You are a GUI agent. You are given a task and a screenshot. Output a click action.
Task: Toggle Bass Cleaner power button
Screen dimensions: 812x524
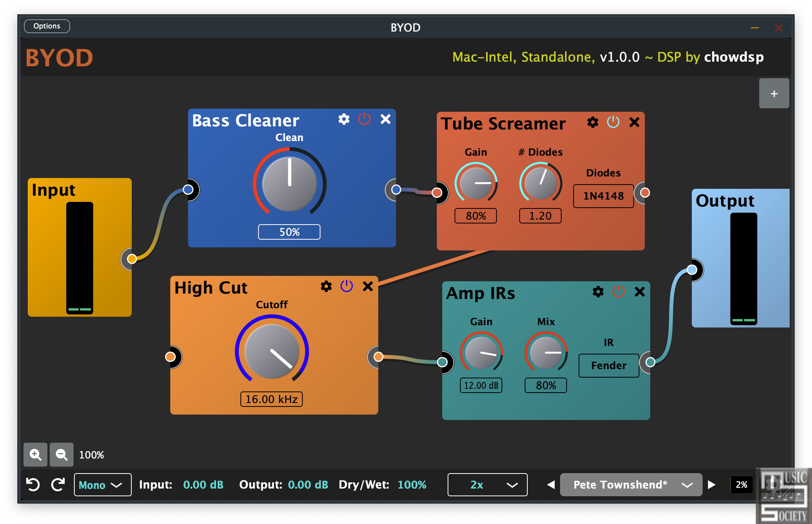[x=364, y=119]
